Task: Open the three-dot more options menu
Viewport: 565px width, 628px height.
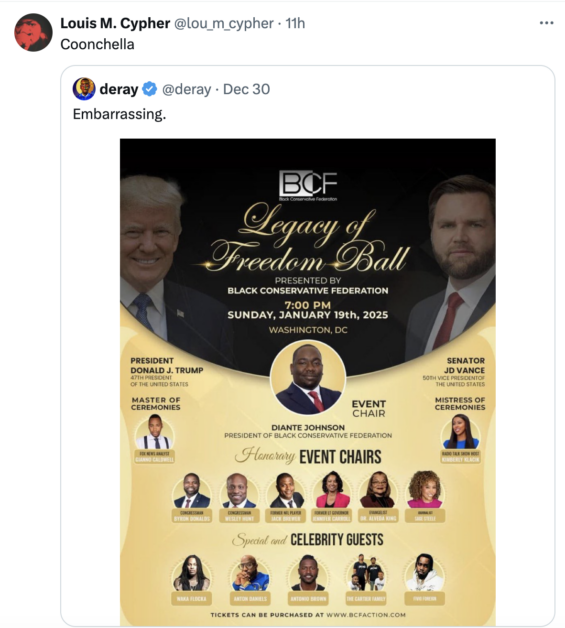Action: click(546, 23)
